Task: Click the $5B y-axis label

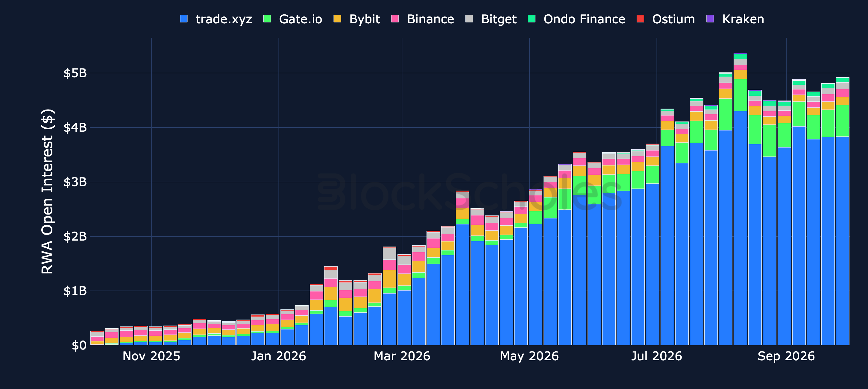Action: [75, 73]
